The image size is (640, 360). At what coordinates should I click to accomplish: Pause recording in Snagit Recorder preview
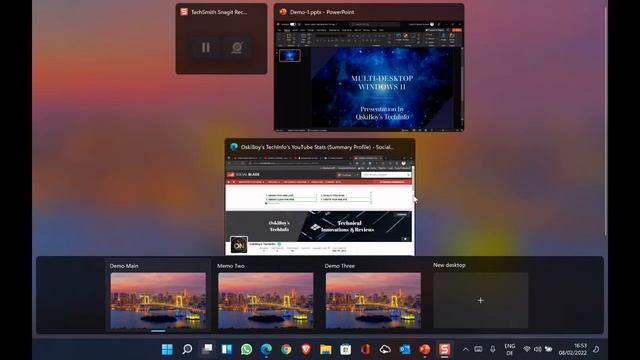pyautogui.click(x=206, y=48)
